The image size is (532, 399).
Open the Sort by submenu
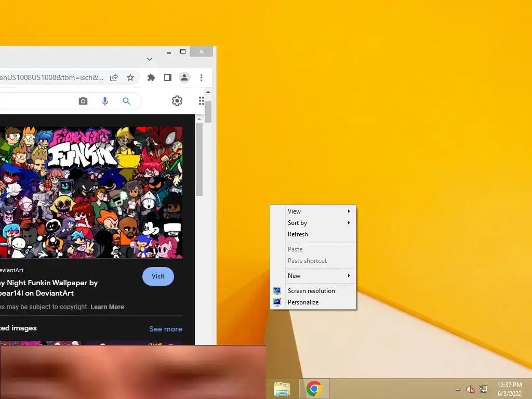point(313,223)
